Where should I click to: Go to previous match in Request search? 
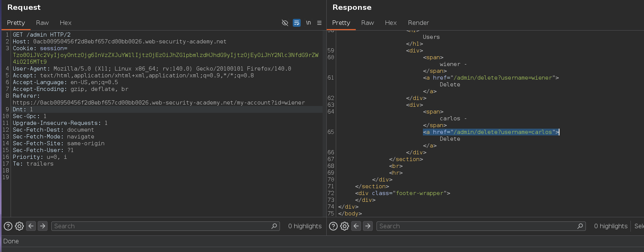[31, 226]
